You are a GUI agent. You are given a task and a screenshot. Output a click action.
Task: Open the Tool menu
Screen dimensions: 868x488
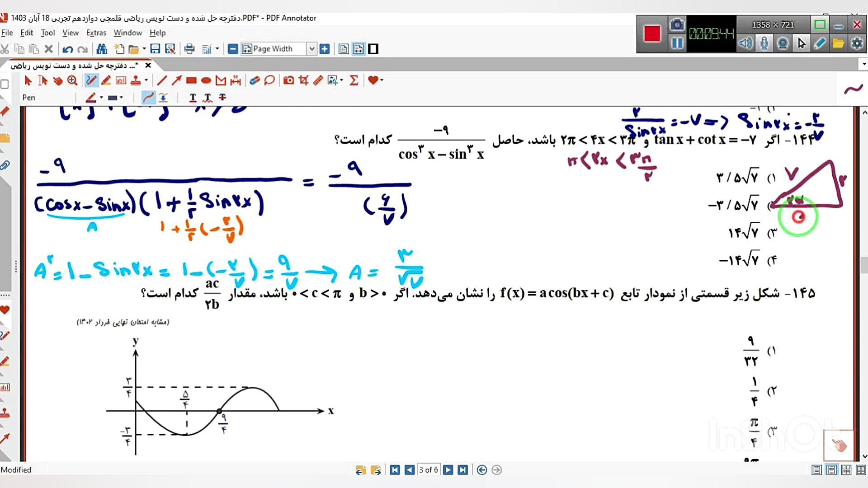click(47, 33)
